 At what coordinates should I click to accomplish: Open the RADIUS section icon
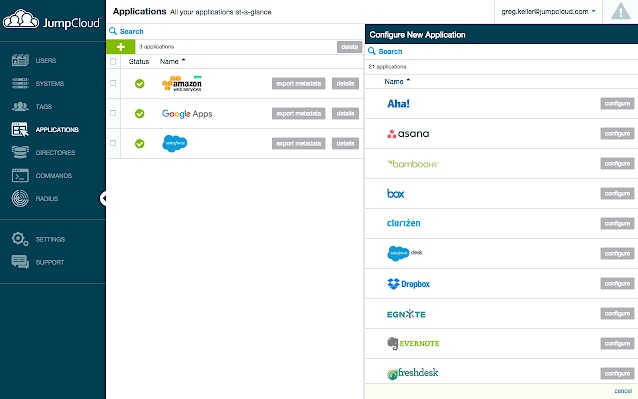tap(20, 198)
